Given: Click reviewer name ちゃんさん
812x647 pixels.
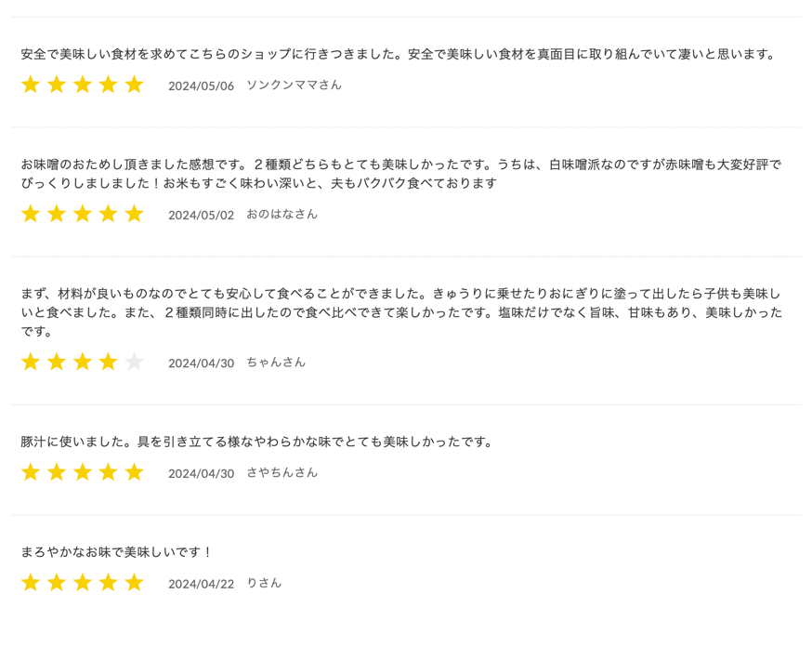Looking at the screenshot, I should (276, 363).
